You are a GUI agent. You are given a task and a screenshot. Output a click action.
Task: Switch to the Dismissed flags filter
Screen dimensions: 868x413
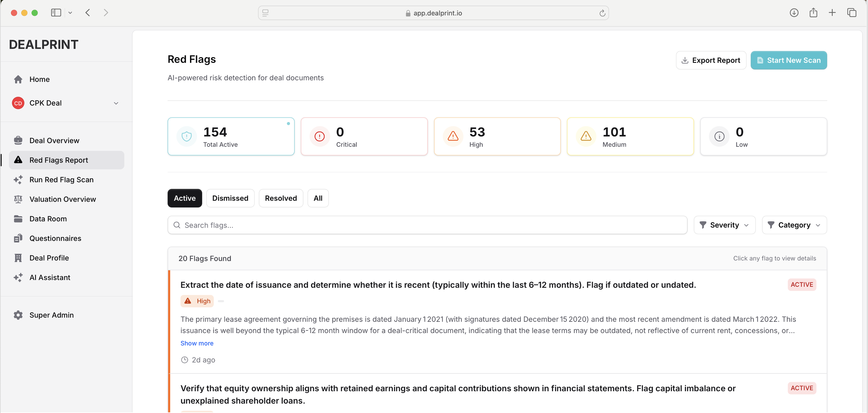pyautogui.click(x=230, y=198)
